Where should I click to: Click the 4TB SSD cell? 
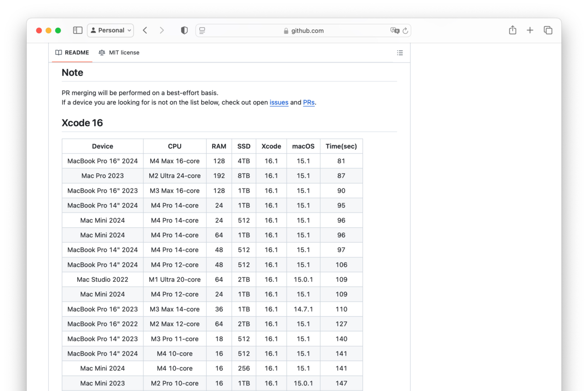(x=244, y=161)
